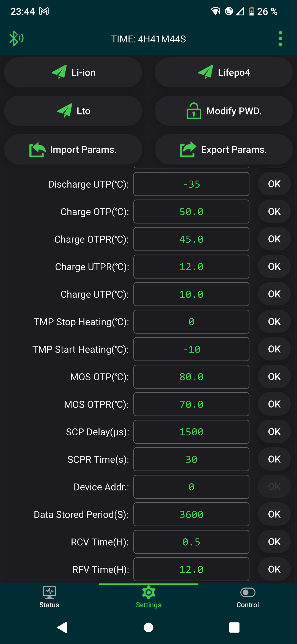Open Modify PWD. lock option
This screenshot has height=644, width=297.
click(x=224, y=111)
